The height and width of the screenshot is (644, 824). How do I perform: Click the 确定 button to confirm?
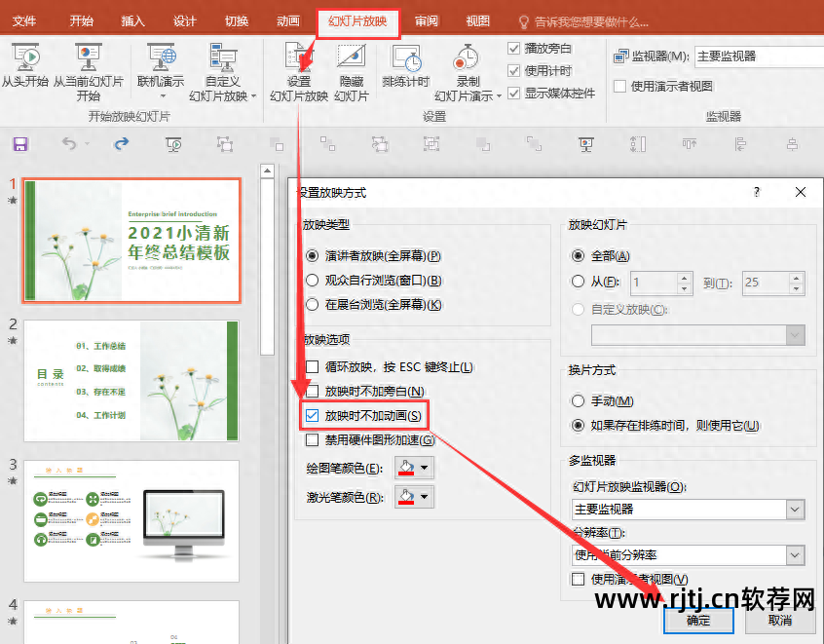click(x=697, y=621)
